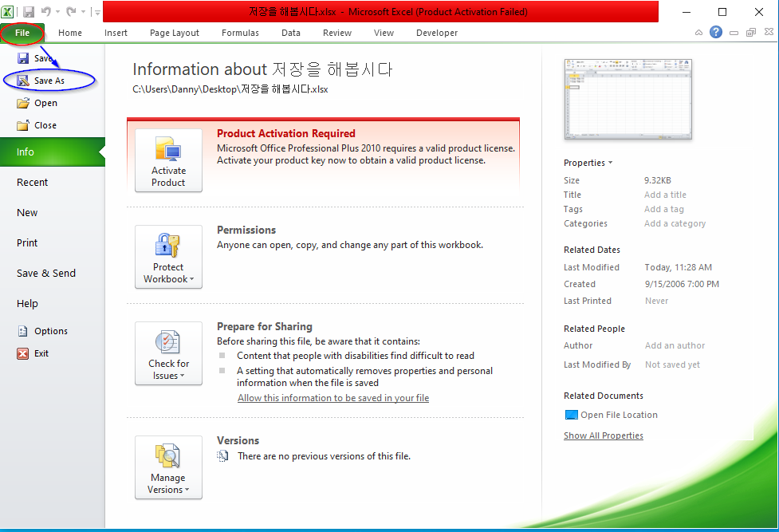Open Excel Help with the question mark icon

tap(716, 33)
